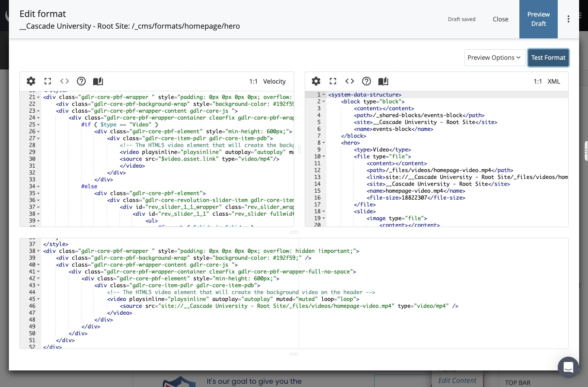Viewport: 588px width, 387px height.
Task: Click line 30 source tag in Velocity editor
Action: (x=199, y=159)
